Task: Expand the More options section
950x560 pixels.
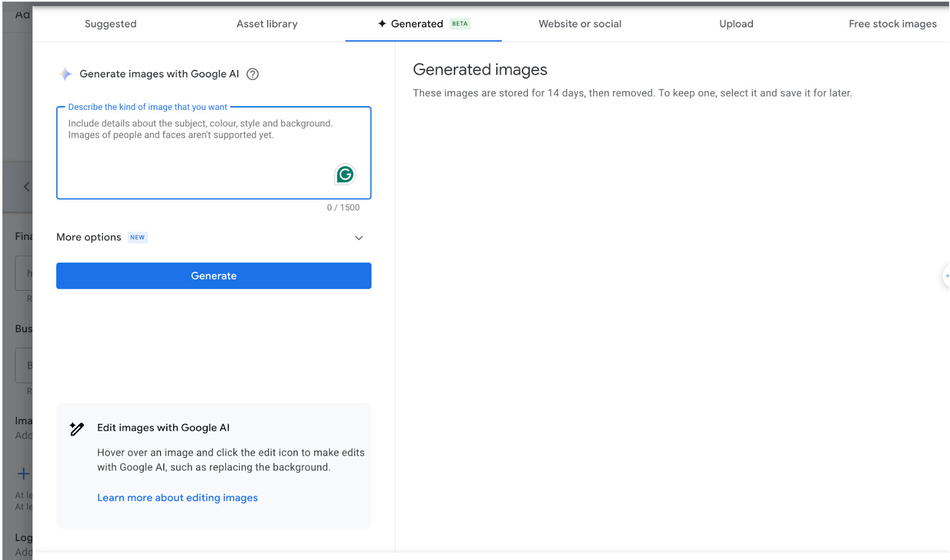Action: point(214,237)
